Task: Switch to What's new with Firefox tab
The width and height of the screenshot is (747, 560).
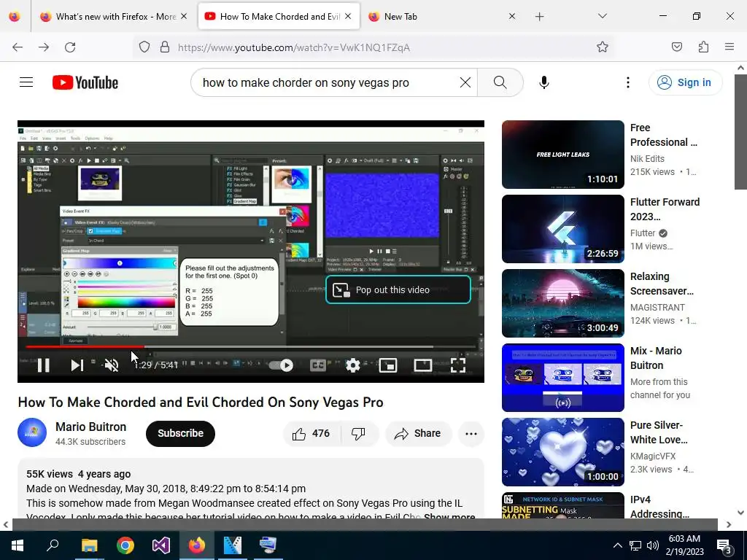Action: 109,16
